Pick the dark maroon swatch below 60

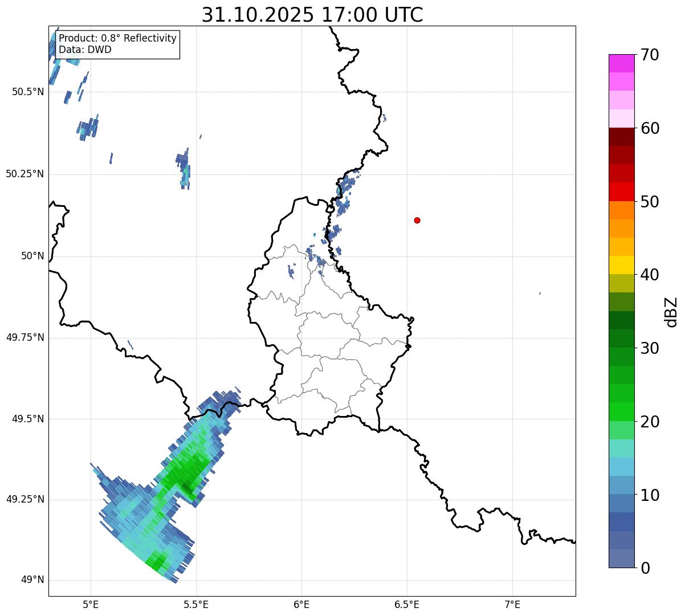(x=621, y=137)
